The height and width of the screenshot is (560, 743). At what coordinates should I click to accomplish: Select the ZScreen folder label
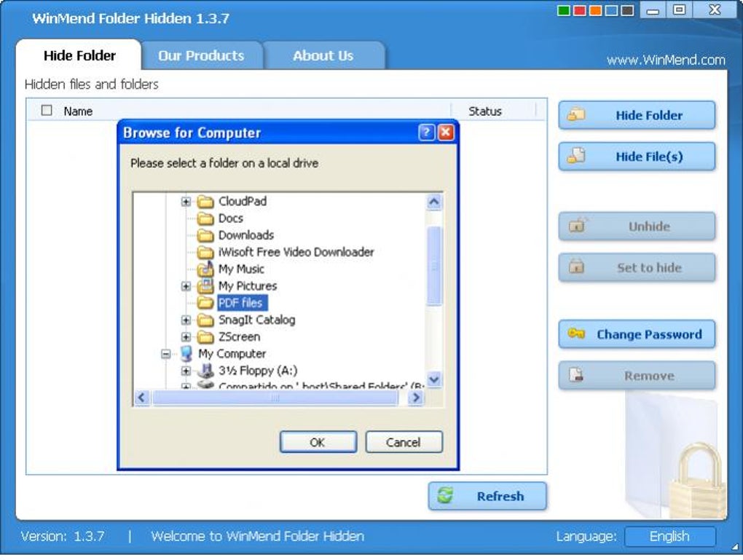(240, 337)
